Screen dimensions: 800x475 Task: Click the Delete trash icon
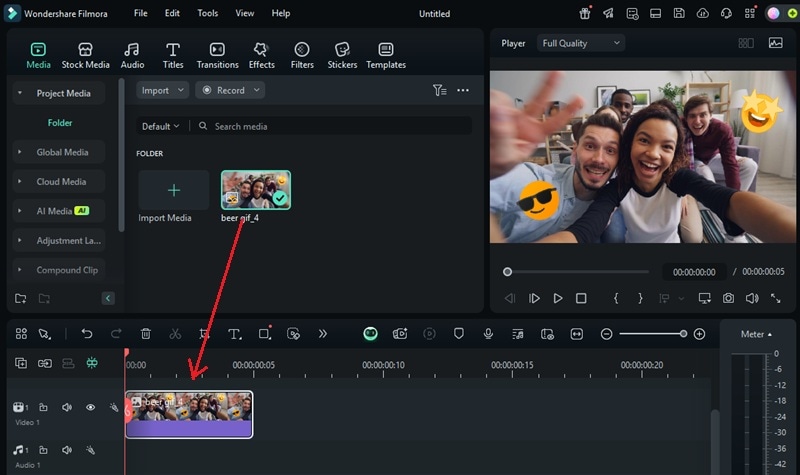coord(146,334)
